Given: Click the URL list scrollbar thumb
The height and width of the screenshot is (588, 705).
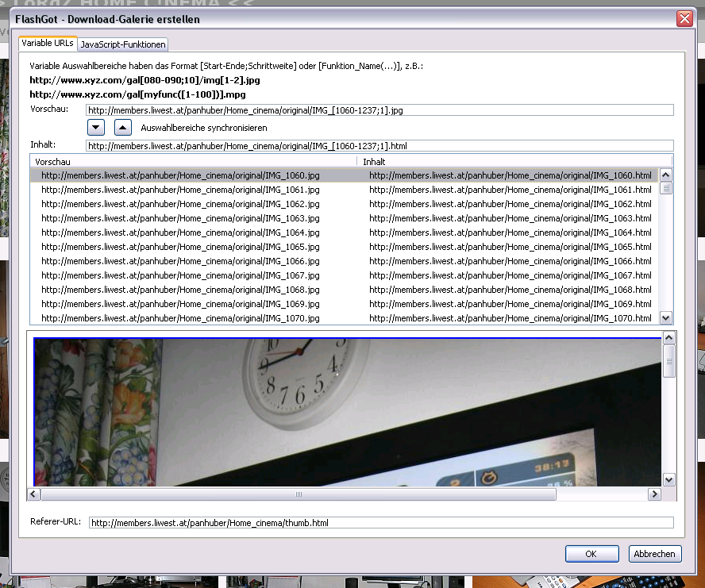Looking at the screenshot, I should (666, 188).
